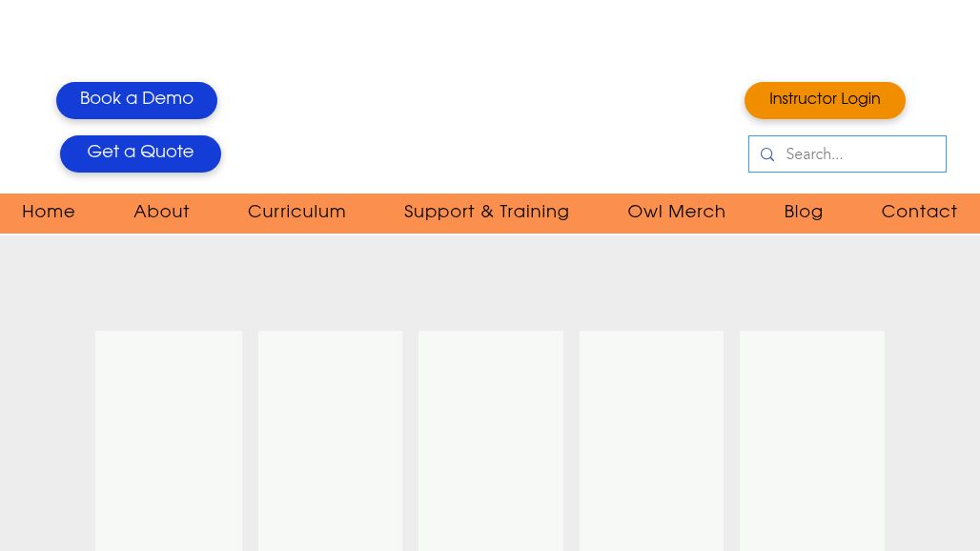Click the middle placeholder card
The image size is (980, 551).
pos(491,439)
